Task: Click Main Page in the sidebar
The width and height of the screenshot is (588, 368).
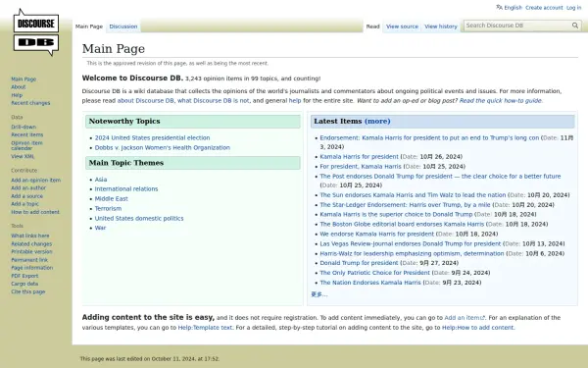Action: click(x=24, y=79)
